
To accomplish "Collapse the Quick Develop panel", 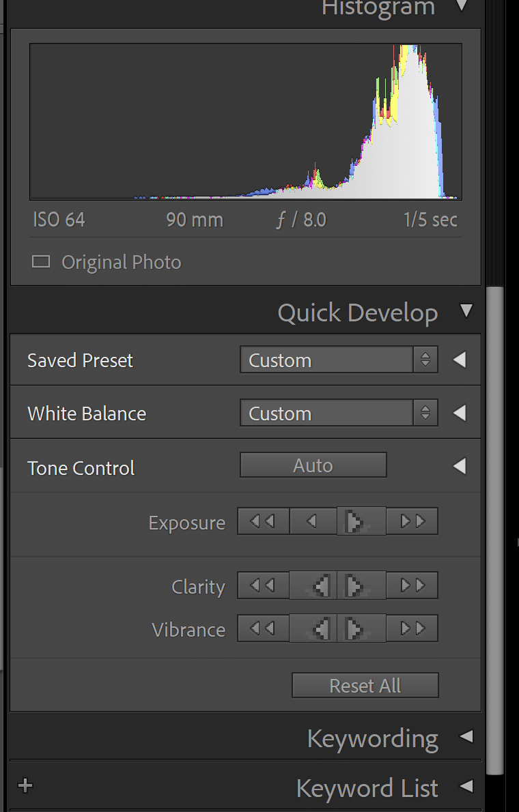I will [466, 310].
